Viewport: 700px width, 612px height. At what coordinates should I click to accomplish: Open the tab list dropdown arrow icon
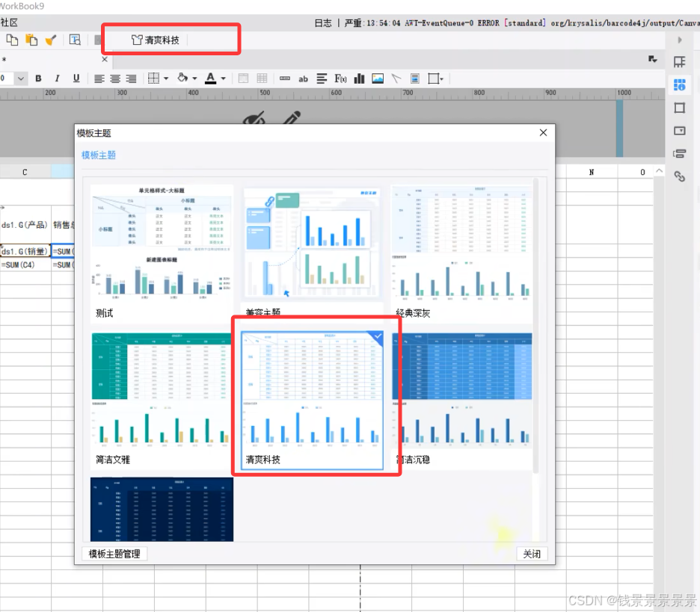point(653,59)
